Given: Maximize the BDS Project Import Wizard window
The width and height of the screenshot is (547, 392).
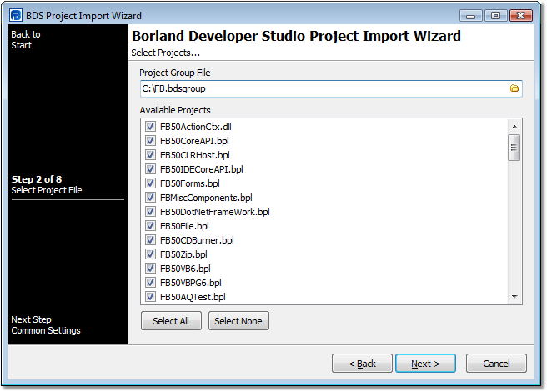Looking at the screenshot, I should [495, 16].
